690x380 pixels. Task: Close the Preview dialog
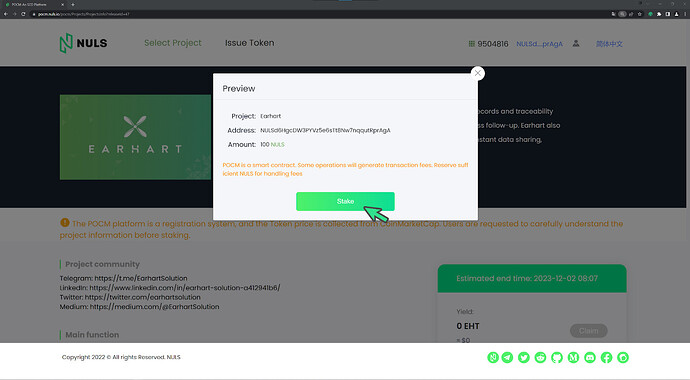[477, 73]
